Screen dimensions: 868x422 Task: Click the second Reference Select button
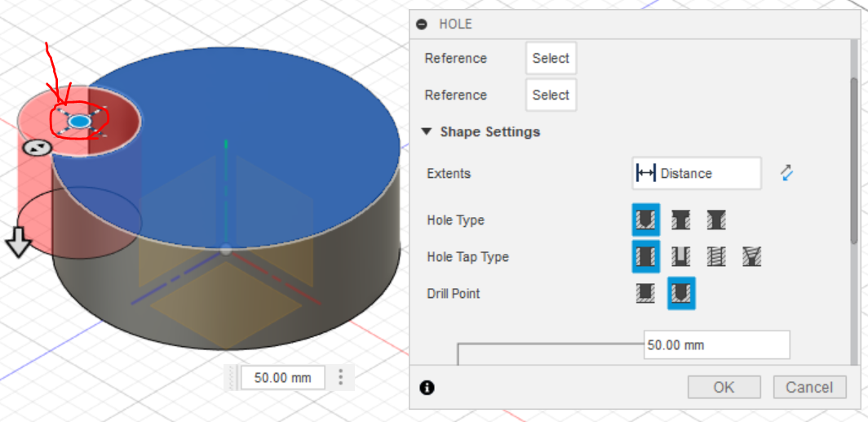[x=551, y=95]
